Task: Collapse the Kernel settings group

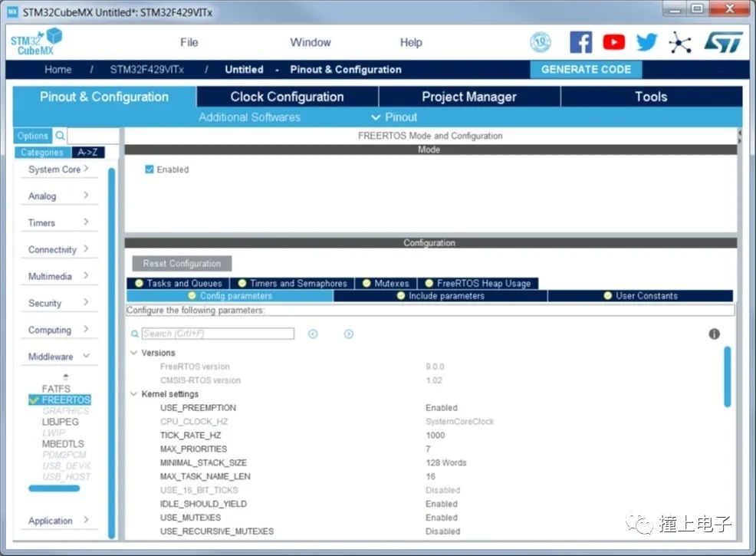Action: click(x=134, y=394)
